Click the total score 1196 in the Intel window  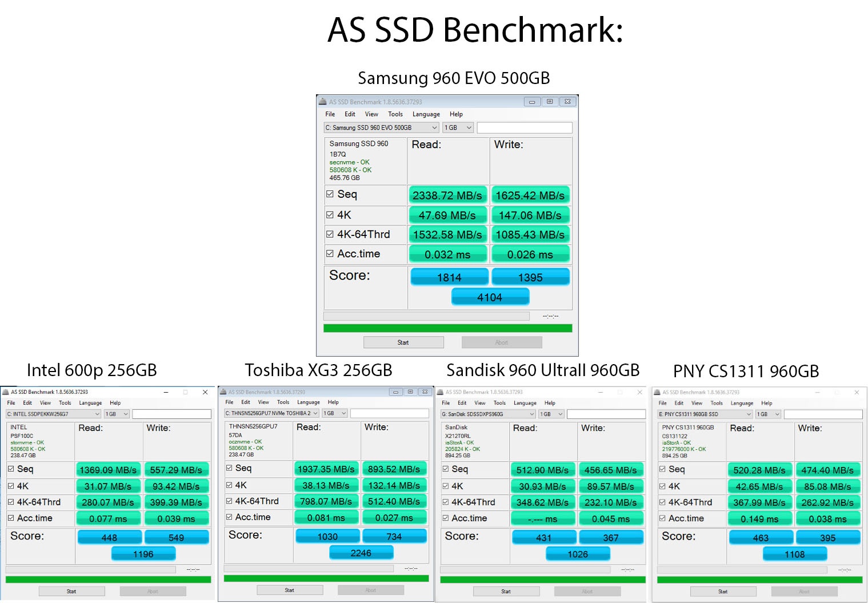143,554
